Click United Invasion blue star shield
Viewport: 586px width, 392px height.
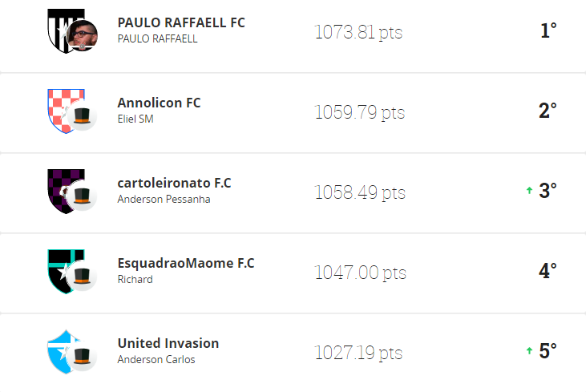(60, 350)
